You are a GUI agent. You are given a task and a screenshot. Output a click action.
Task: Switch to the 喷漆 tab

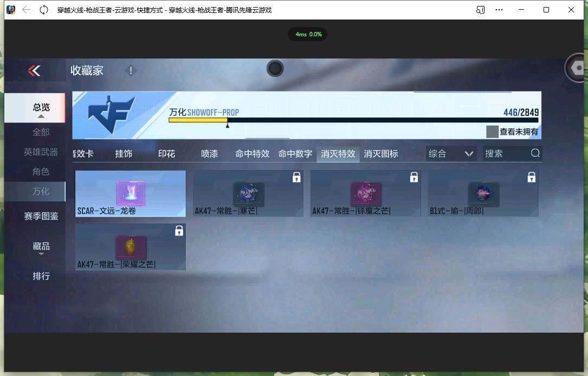coord(209,154)
